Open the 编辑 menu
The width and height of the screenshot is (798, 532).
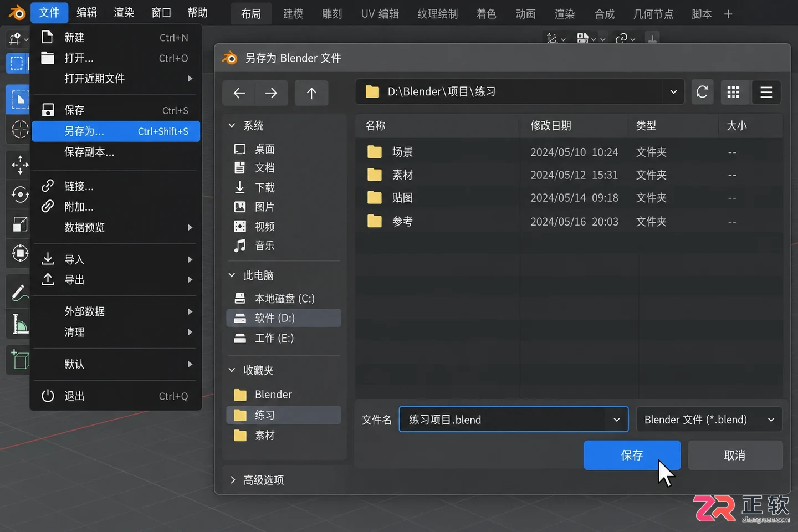[86, 12]
